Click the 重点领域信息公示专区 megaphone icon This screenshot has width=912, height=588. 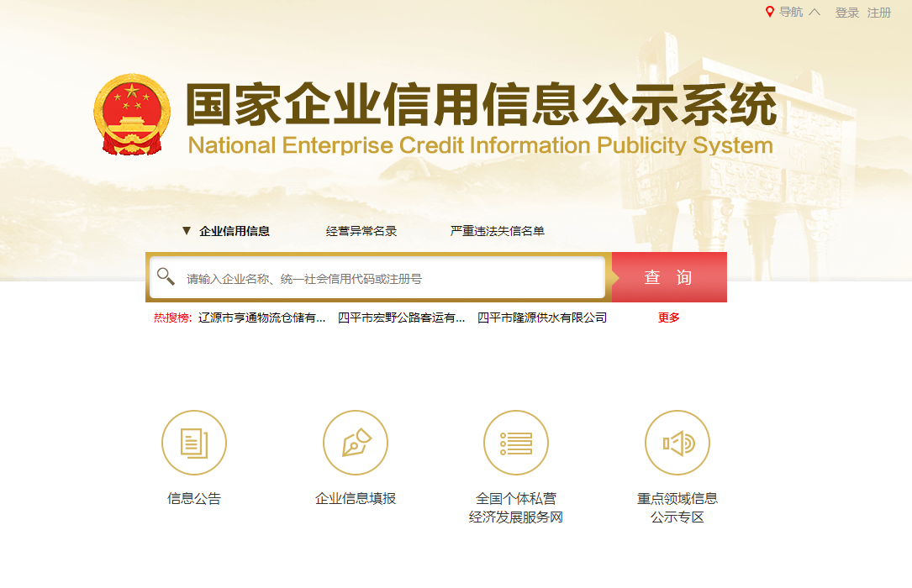677,442
